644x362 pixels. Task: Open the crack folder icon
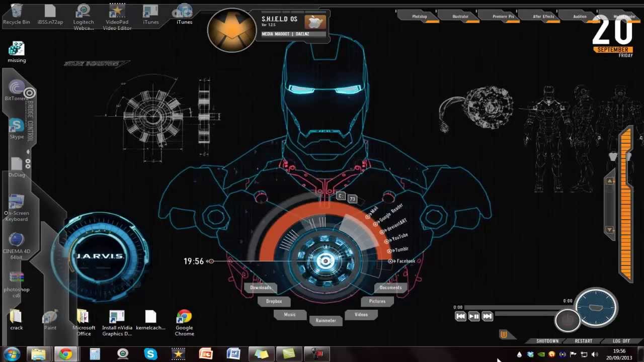coord(17,320)
